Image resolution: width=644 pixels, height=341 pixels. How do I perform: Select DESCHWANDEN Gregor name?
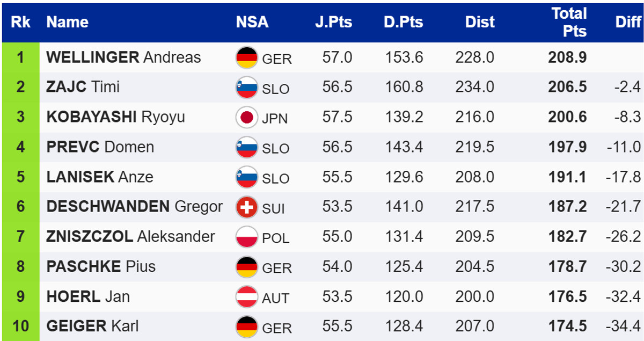click(x=134, y=206)
